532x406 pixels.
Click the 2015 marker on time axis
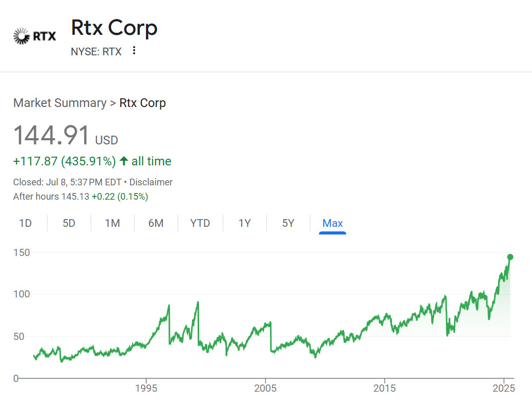385,388
